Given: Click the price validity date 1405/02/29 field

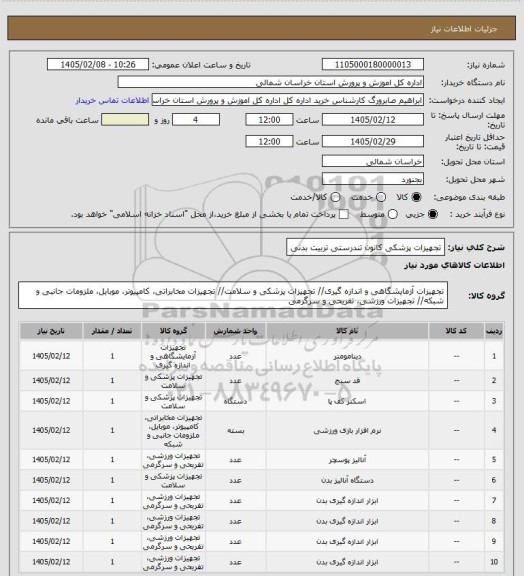Looking at the screenshot, I should click(x=373, y=141).
